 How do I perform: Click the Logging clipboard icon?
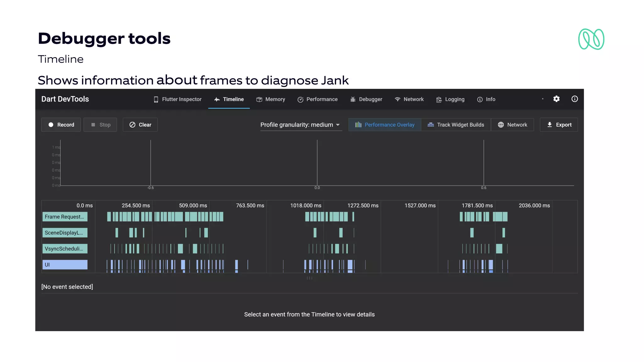click(x=439, y=100)
